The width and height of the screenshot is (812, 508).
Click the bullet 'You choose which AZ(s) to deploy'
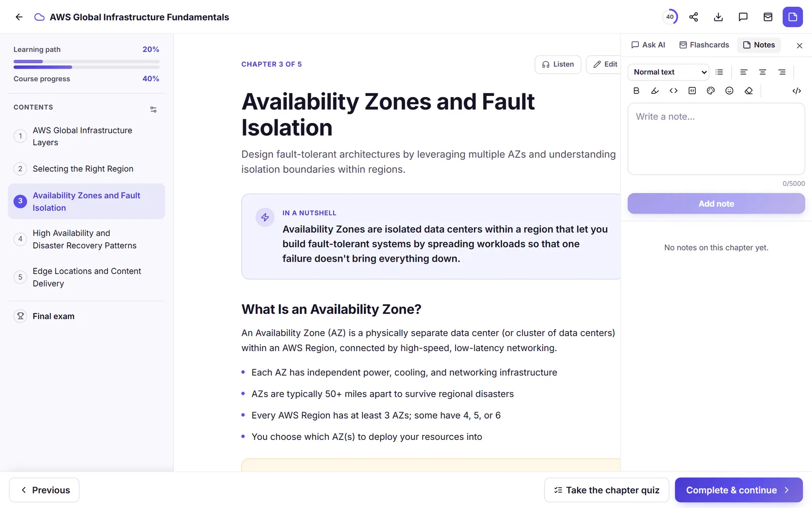click(x=367, y=436)
